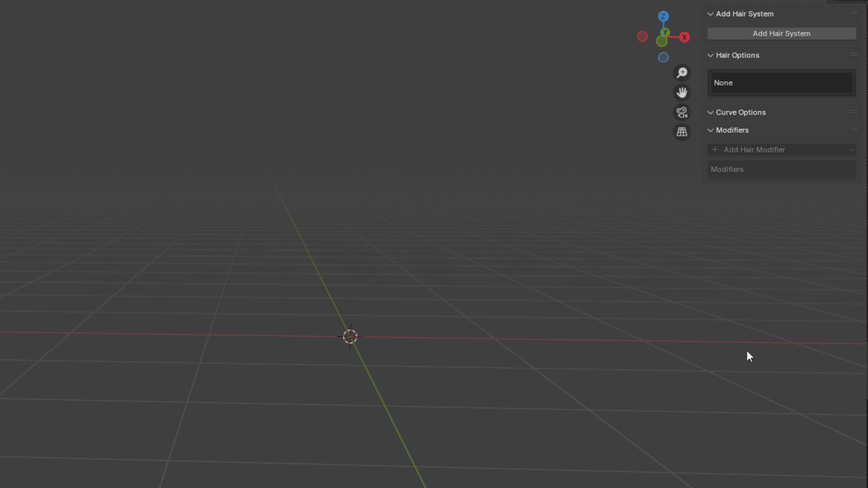The height and width of the screenshot is (488, 868).
Task: Click the Modifiers list field
Action: click(x=781, y=169)
